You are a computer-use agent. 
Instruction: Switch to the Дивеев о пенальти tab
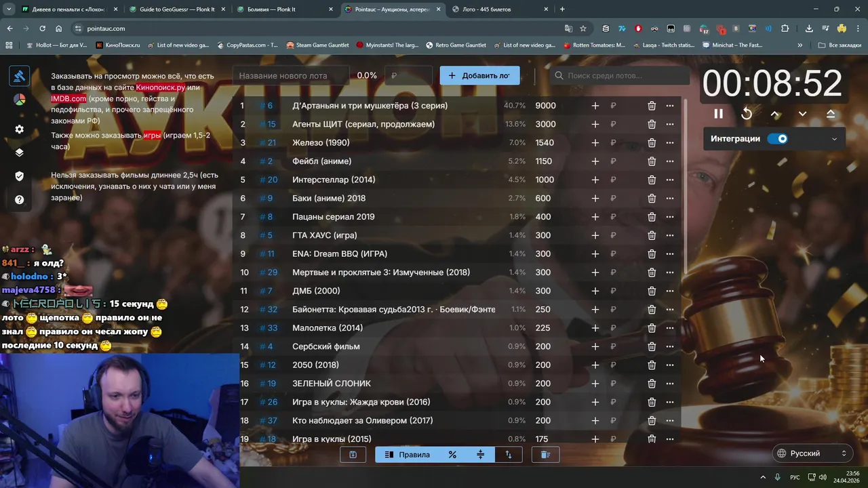point(69,9)
